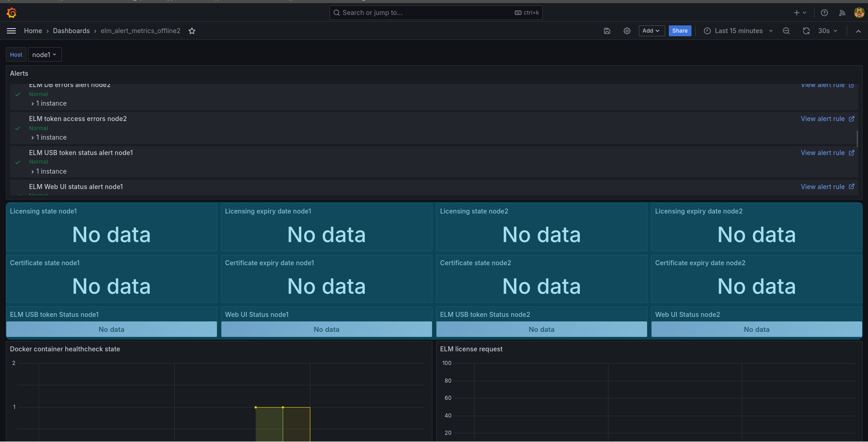Open the 30s refresh interval dropdown
The width and height of the screenshot is (868, 442).
coord(828,31)
